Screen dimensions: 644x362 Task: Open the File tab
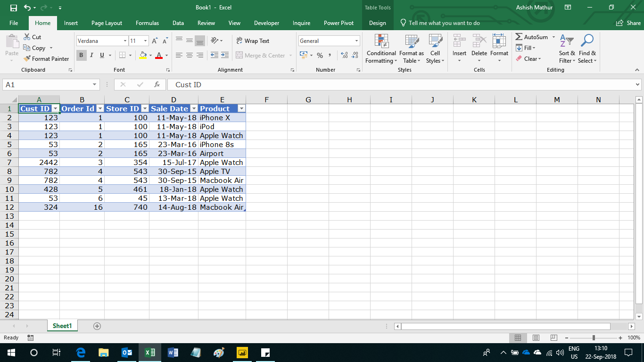[14, 23]
